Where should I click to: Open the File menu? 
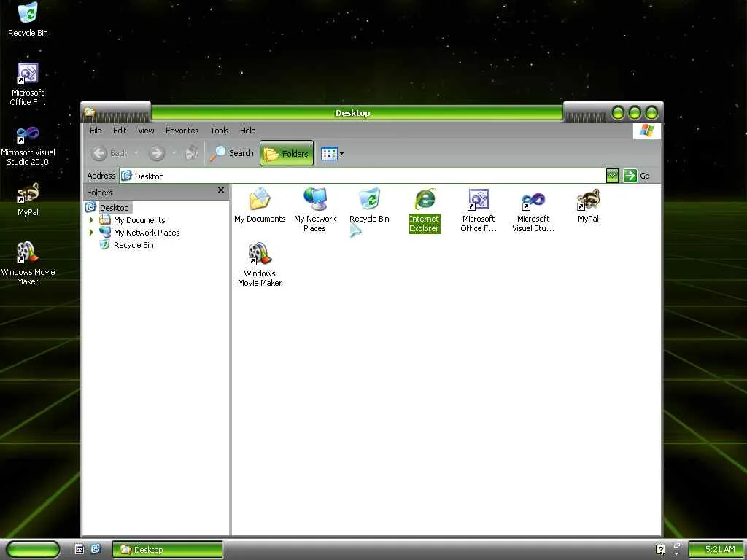(x=96, y=130)
